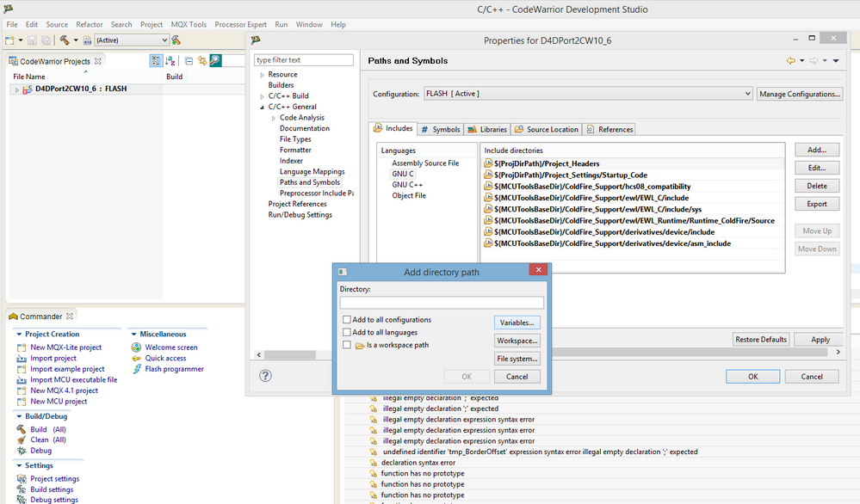Click the Variables... button
The height and width of the screenshot is (504, 860).
point(517,323)
